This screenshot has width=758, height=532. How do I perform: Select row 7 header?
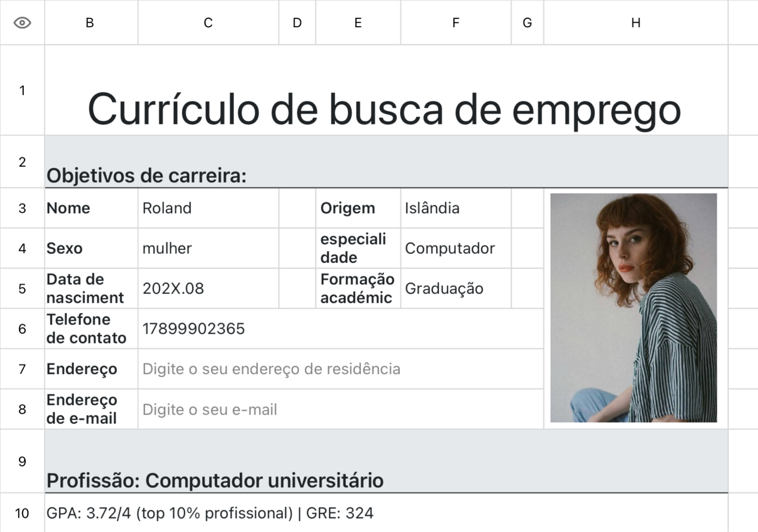tap(22, 369)
